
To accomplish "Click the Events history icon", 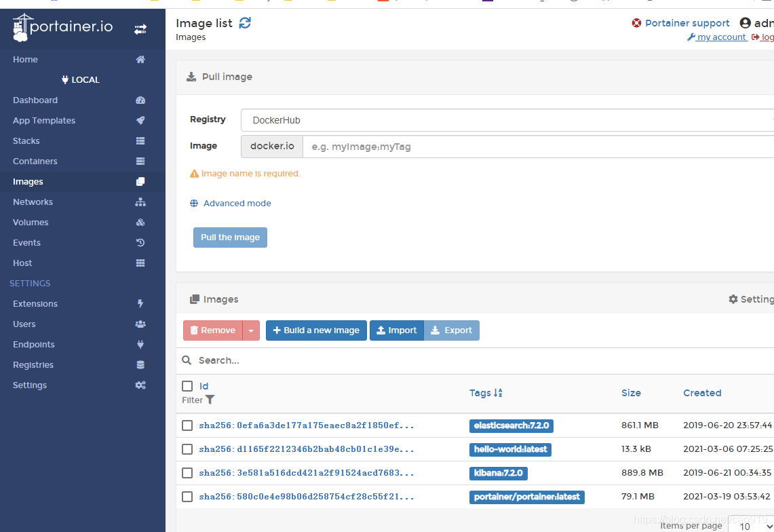I will point(140,242).
